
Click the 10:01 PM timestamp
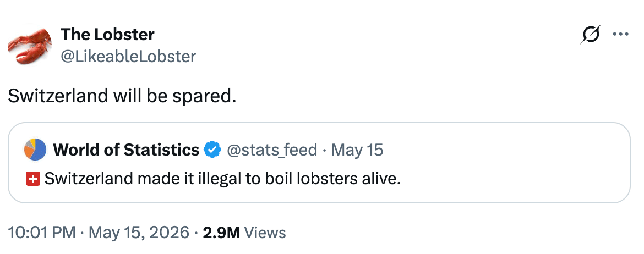point(42,233)
